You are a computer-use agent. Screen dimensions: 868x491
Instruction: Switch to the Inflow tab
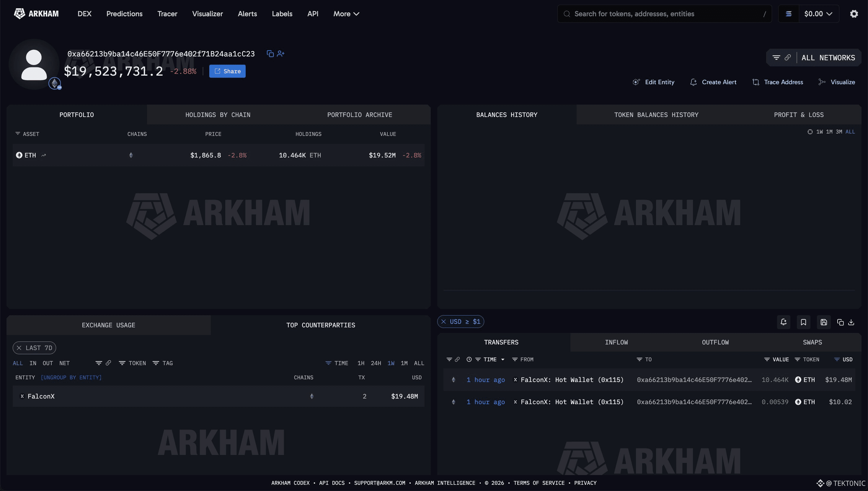tap(616, 342)
